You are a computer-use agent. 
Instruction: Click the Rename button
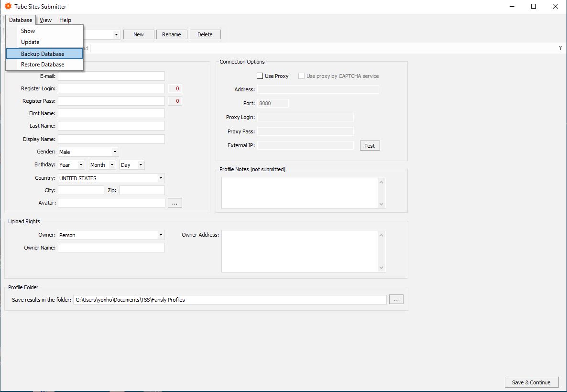point(172,34)
